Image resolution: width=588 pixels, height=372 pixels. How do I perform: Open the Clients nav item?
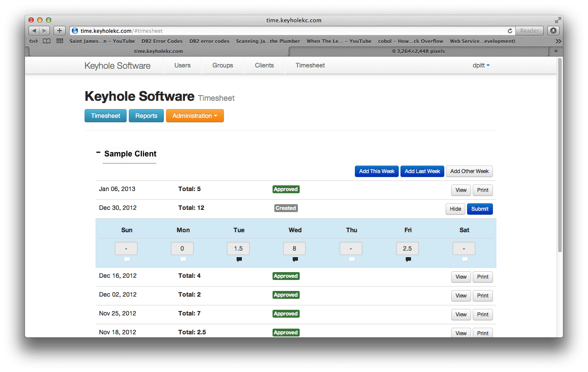pyautogui.click(x=264, y=65)
